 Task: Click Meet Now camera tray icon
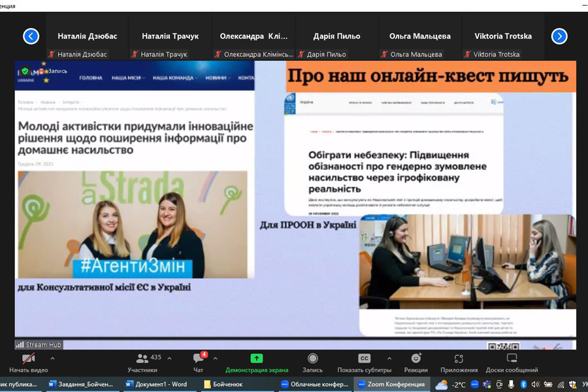tap(499, 384)
